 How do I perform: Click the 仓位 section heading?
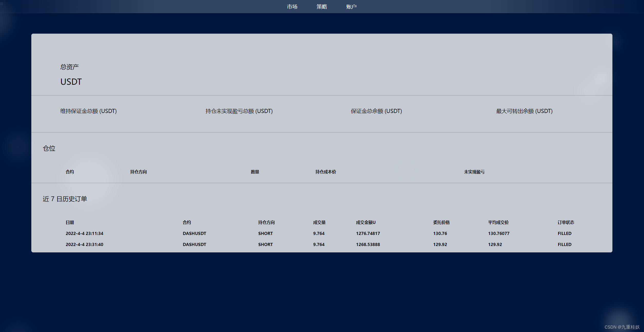pos(49,148)
